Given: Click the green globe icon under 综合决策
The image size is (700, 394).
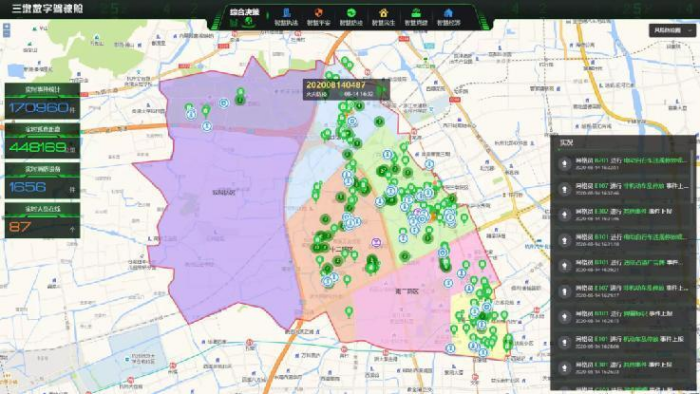Looking at the screenshot, I should click(249, 21).
